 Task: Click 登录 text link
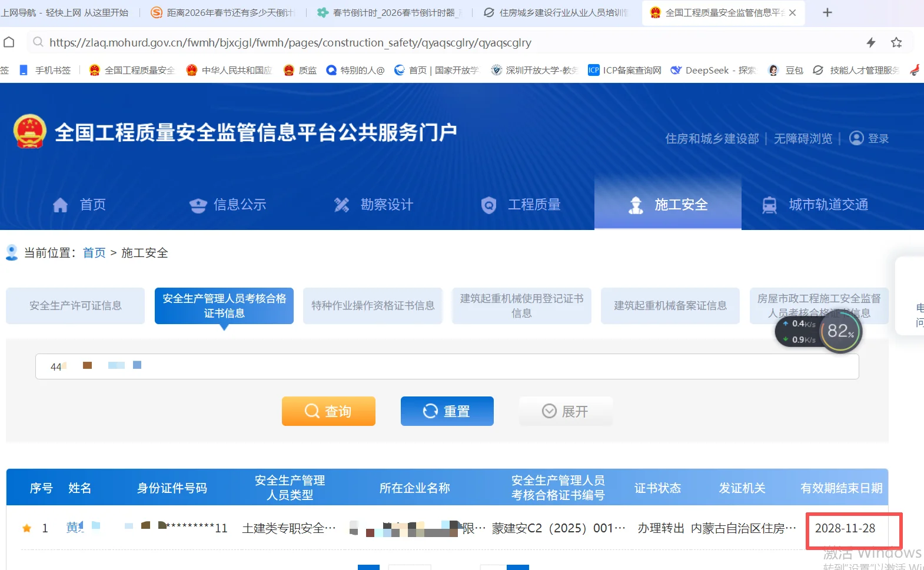tap(878, 139)
